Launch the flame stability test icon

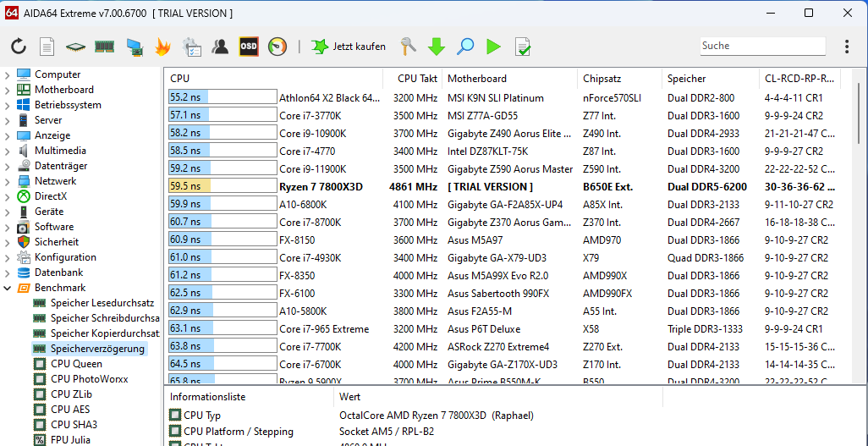[x=162, y=47]
